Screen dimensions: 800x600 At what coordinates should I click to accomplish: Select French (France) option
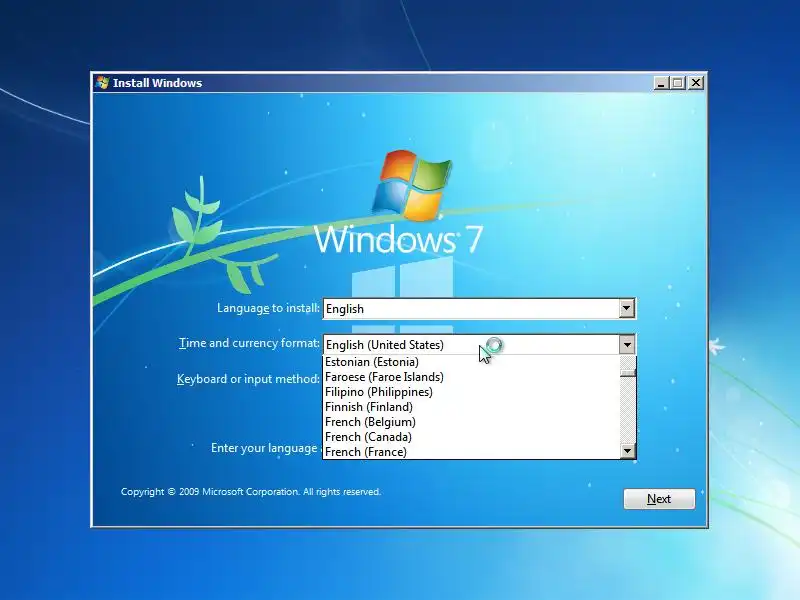tap(471, 452)
